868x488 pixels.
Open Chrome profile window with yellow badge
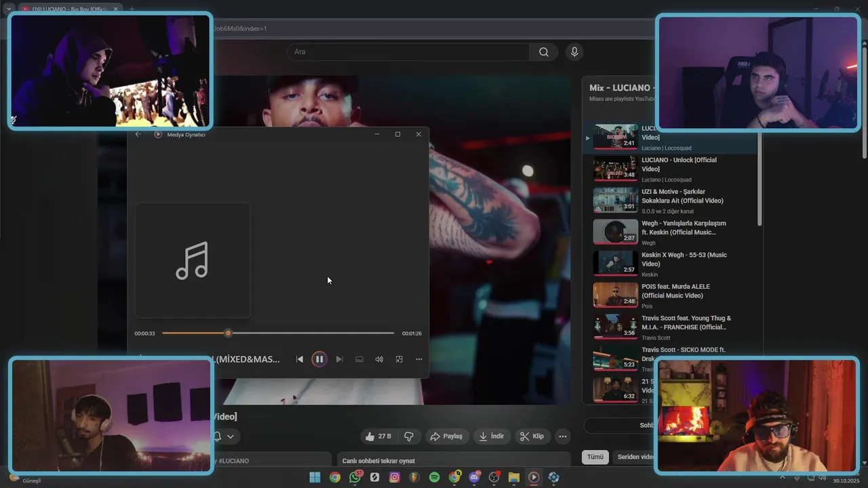454,477
